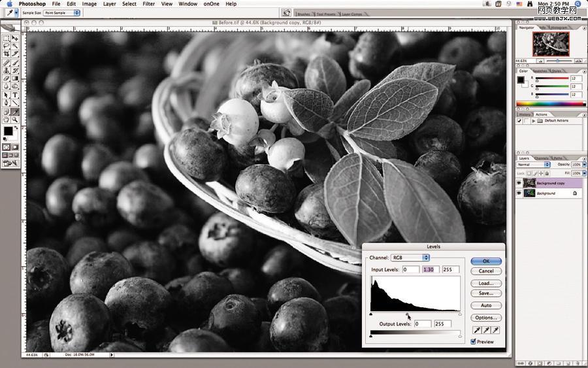Switch foreground and background colors

(16, 127)
